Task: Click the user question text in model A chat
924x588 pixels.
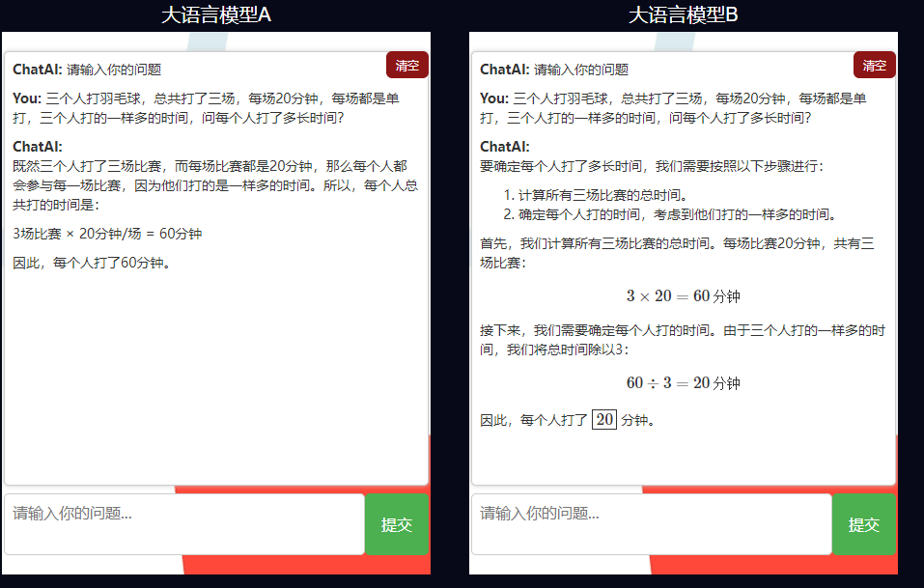Action: [x=207, y=108]
